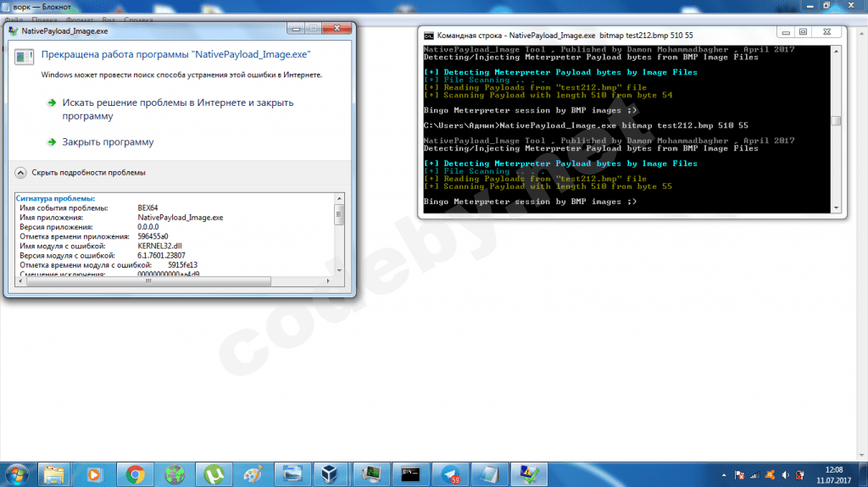Open the volume speaker tray icon
This screenshot has width=868, height=487.
(x=785, y=475)
